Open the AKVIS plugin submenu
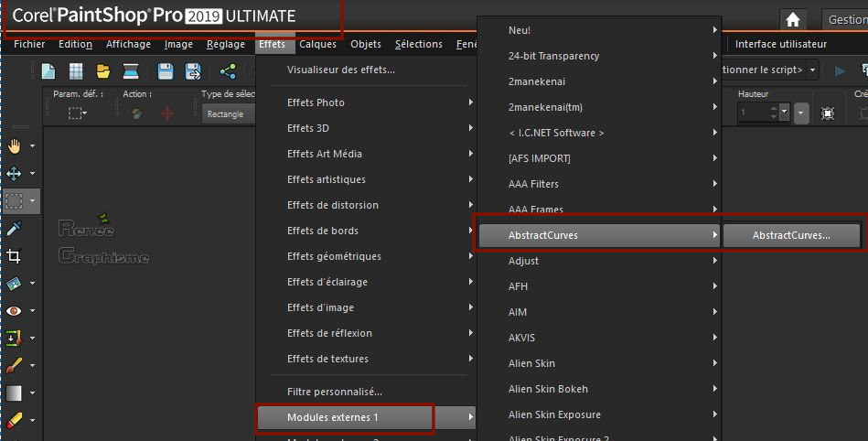Image resolution: width=868 pixels, height=441 pixels. tap(599, 338)
